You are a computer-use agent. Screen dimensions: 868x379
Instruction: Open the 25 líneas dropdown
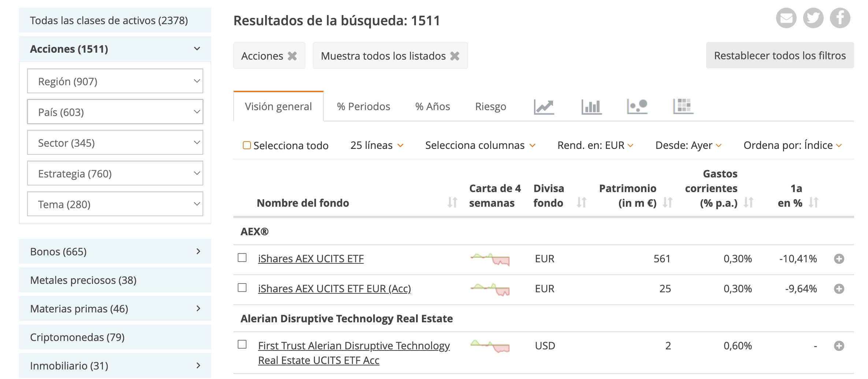pos(376,146)
